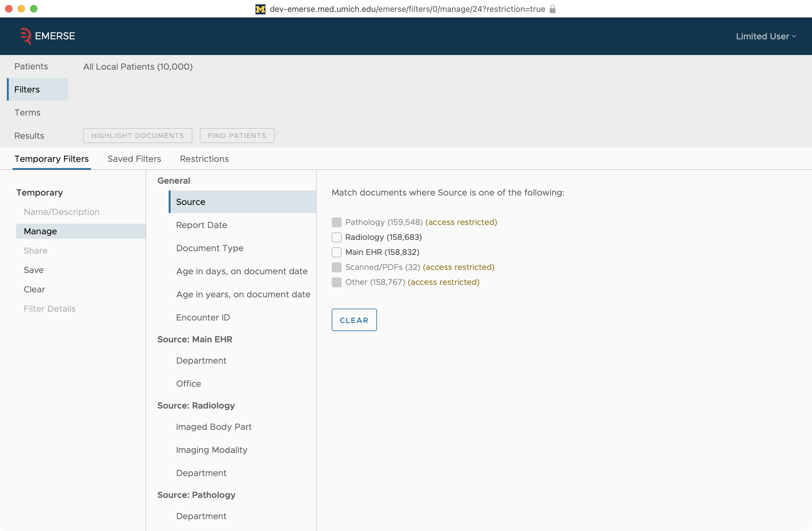Screen dimensions: 812x531
Task: Open the Saved Filters tab
Action: coord(134,159)
